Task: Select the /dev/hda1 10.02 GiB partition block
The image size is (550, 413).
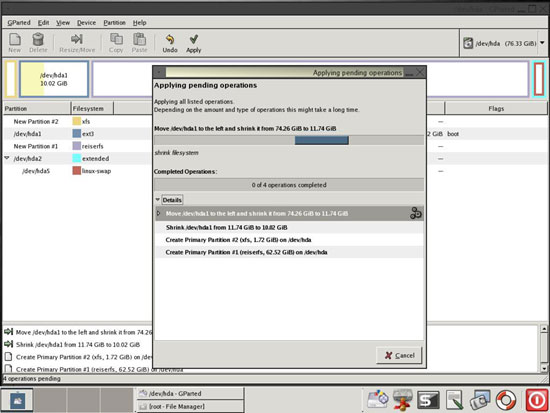Action: (54, 79)
